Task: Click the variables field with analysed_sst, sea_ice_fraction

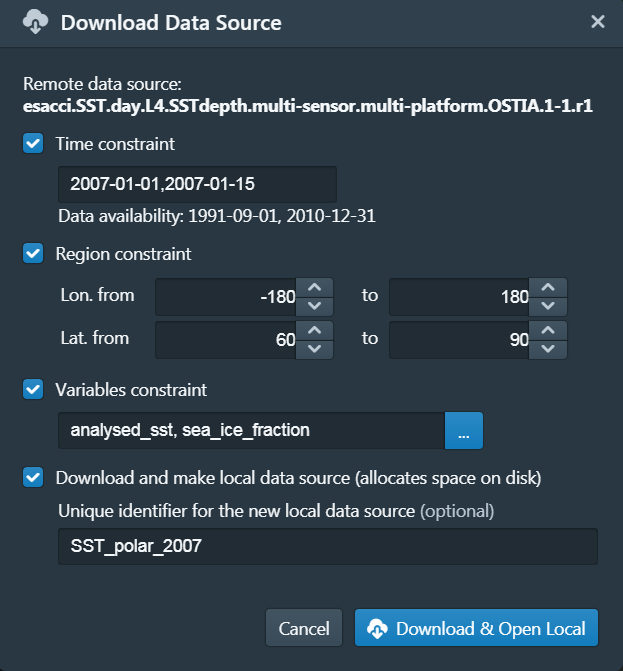Action: (x=252, y=431)
